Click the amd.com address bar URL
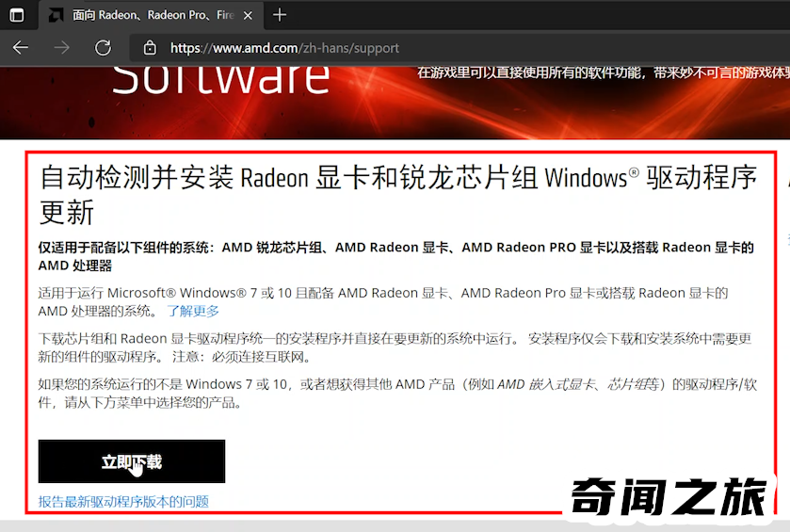The width and height of the screenshot is (790, 532). click(x=284, y=48)
